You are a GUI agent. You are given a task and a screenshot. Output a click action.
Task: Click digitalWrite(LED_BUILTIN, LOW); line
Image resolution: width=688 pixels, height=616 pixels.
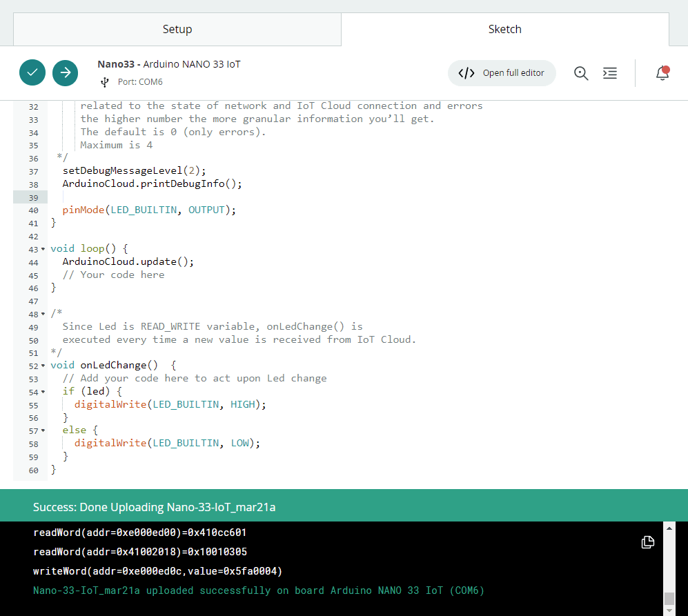click(x=167, y=444)
